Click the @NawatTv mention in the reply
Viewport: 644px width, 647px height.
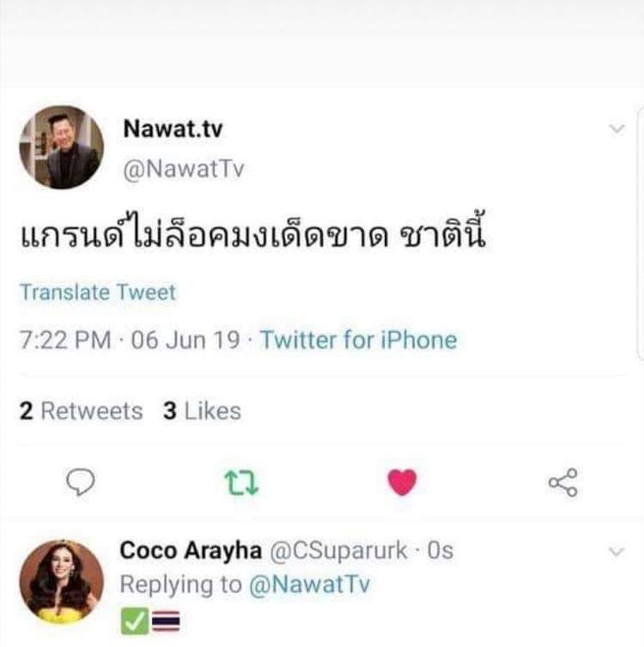[310, 584]
